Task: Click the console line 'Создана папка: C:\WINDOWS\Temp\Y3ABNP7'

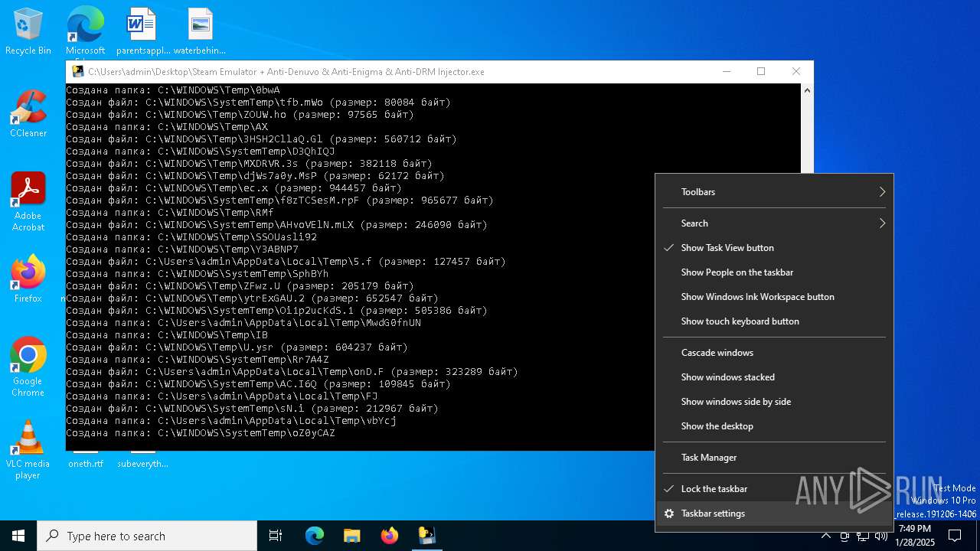Action: (182, 249)
